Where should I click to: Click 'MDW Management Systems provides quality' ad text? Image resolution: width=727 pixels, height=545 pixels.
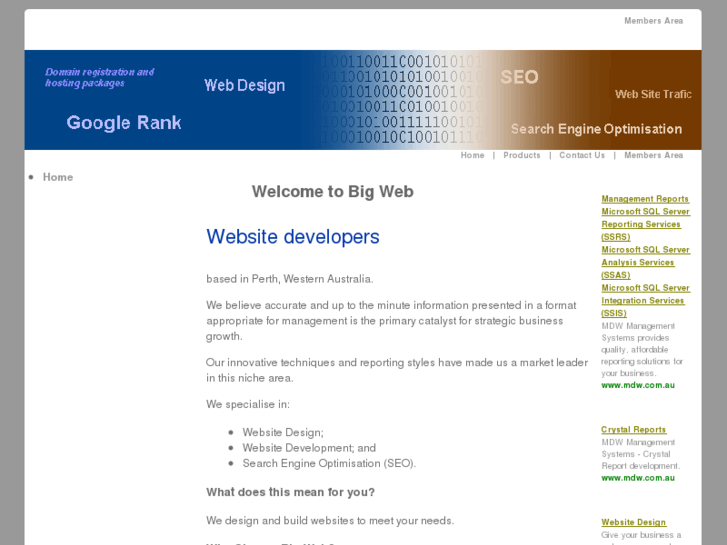point(642,350)
